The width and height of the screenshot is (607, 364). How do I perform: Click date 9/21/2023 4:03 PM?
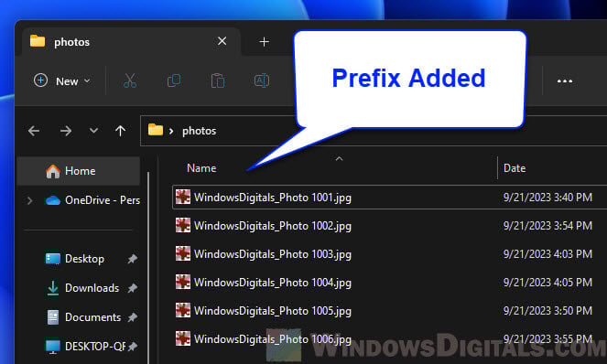coord(547,254)
